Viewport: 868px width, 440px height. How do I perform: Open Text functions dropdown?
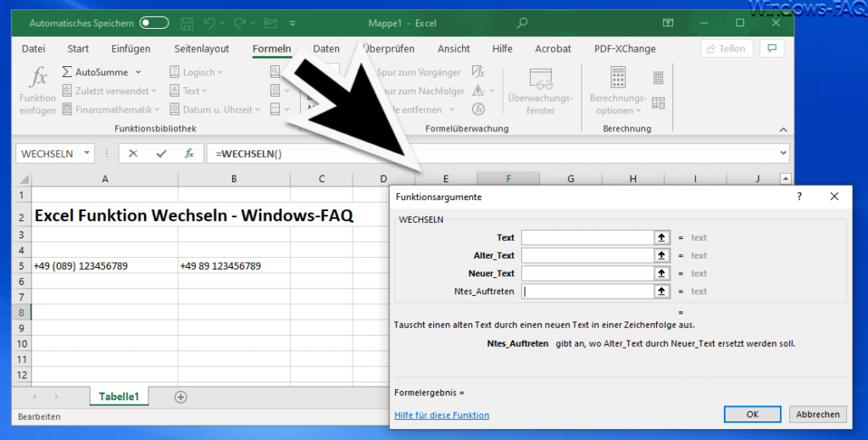pyautogui.click(x=188, y=91)
